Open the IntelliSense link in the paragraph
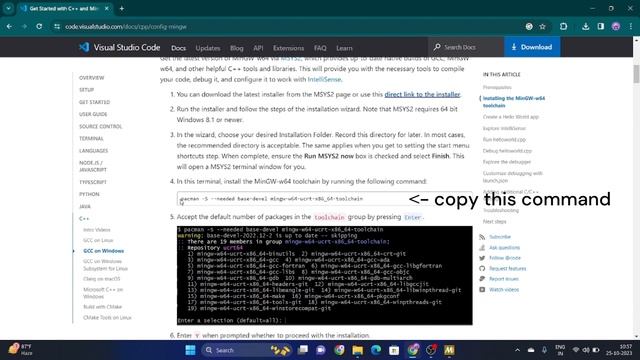The width and height of the screenshot is (640, 360). 324,79
